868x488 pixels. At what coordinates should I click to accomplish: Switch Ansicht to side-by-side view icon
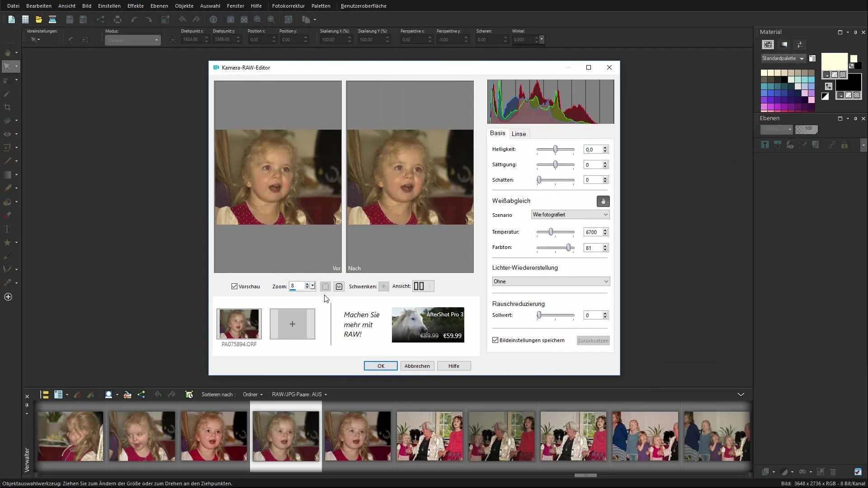pos(419,286)
